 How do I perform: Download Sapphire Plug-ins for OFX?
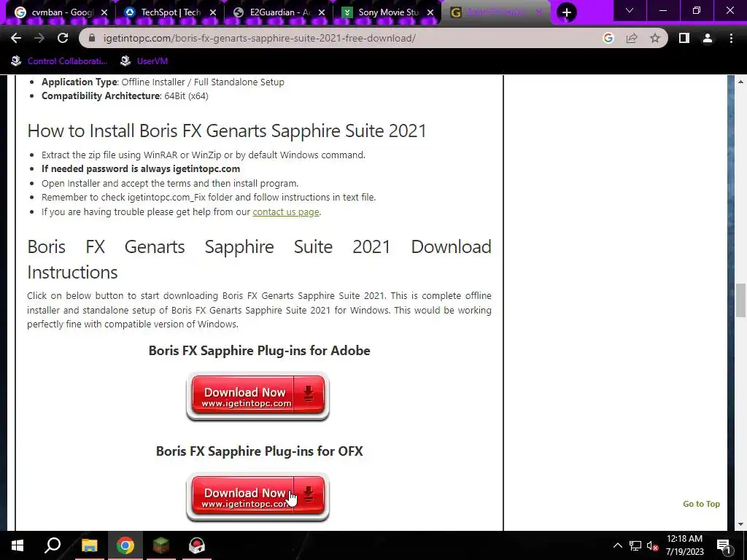[258, 497]
